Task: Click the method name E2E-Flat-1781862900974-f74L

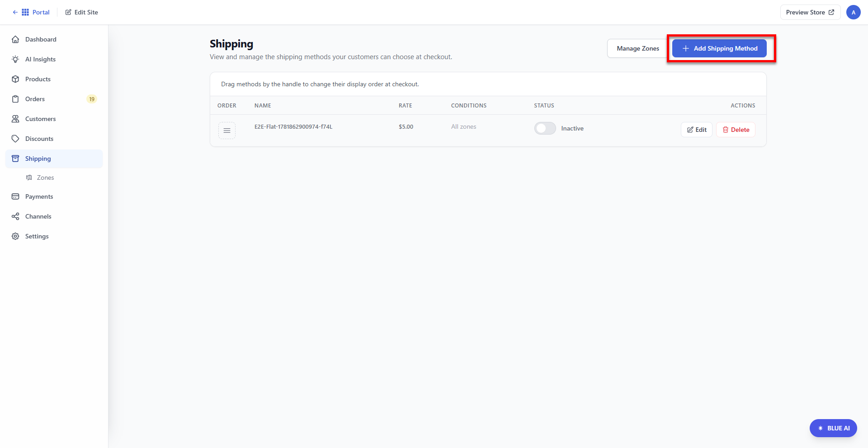Action: click(293, 127)
